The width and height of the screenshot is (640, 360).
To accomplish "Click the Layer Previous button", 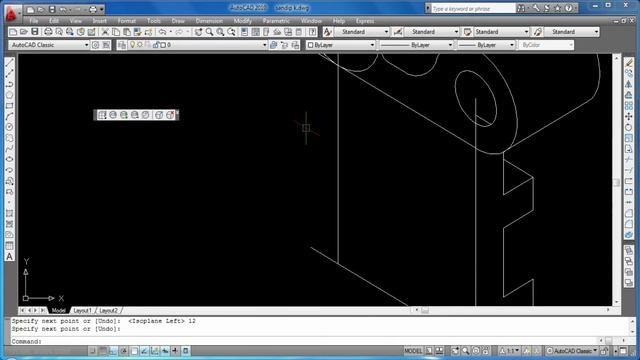I will [284, 45].
